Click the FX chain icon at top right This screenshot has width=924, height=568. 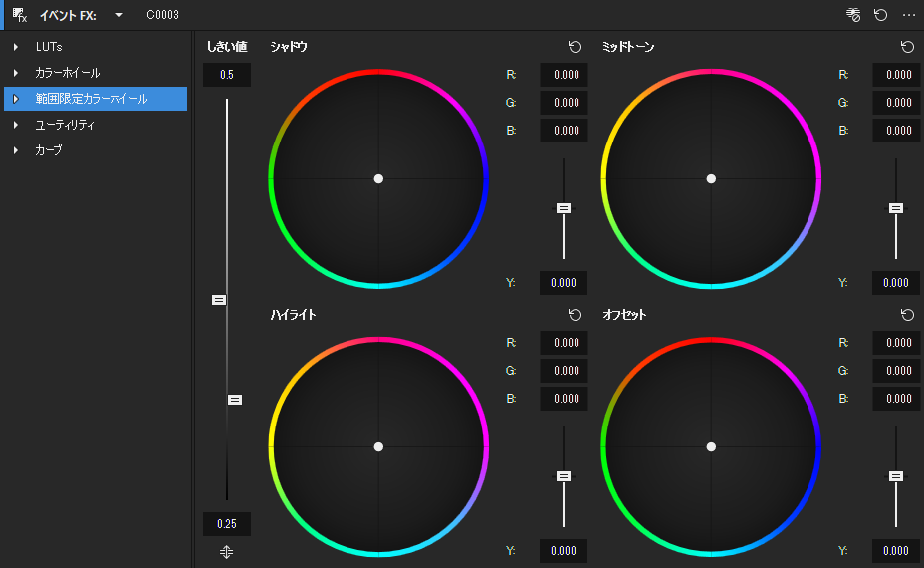tap(853, 15)
